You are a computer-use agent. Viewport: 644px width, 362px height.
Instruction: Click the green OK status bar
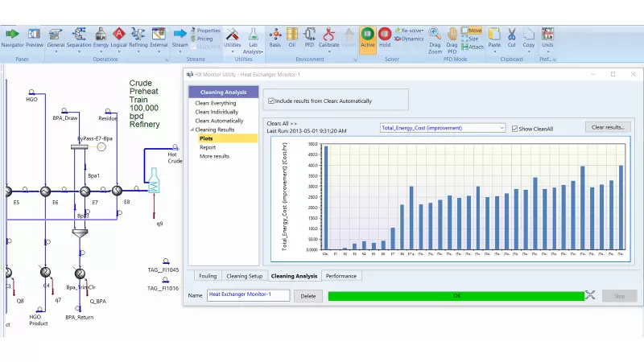point(456,296)
